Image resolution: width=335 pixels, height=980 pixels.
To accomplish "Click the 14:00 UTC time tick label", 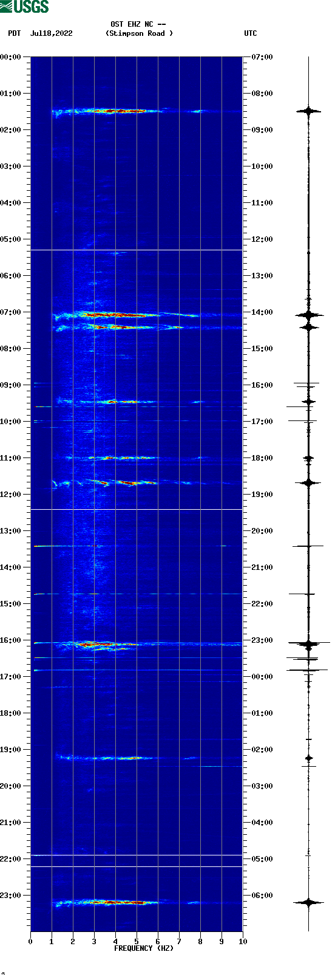I will point(262,312).
